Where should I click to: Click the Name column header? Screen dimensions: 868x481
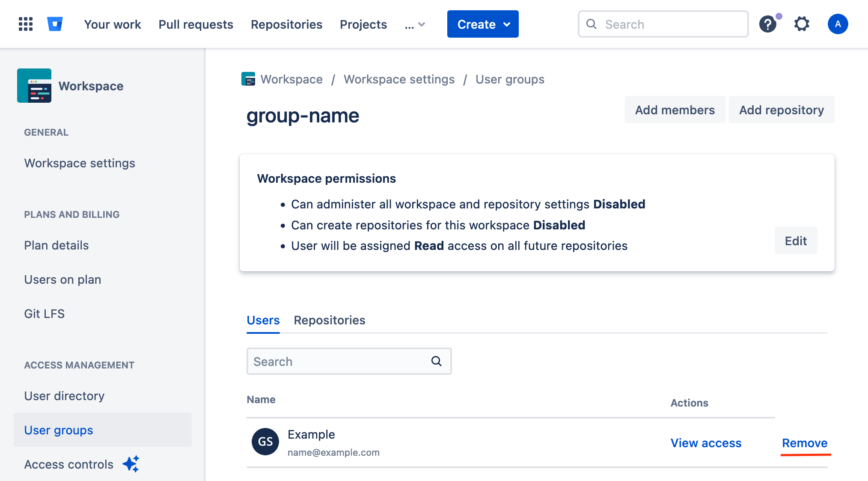tap(261, 399)
